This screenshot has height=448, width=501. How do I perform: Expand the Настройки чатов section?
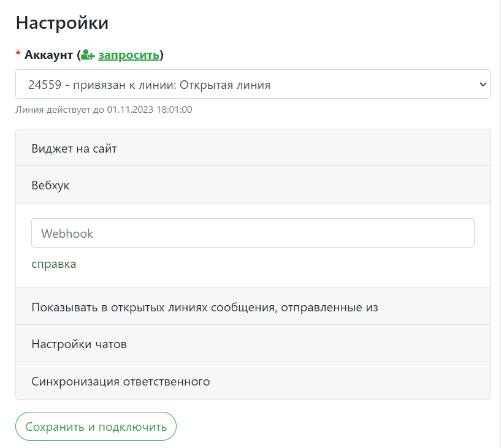[79, 344]
